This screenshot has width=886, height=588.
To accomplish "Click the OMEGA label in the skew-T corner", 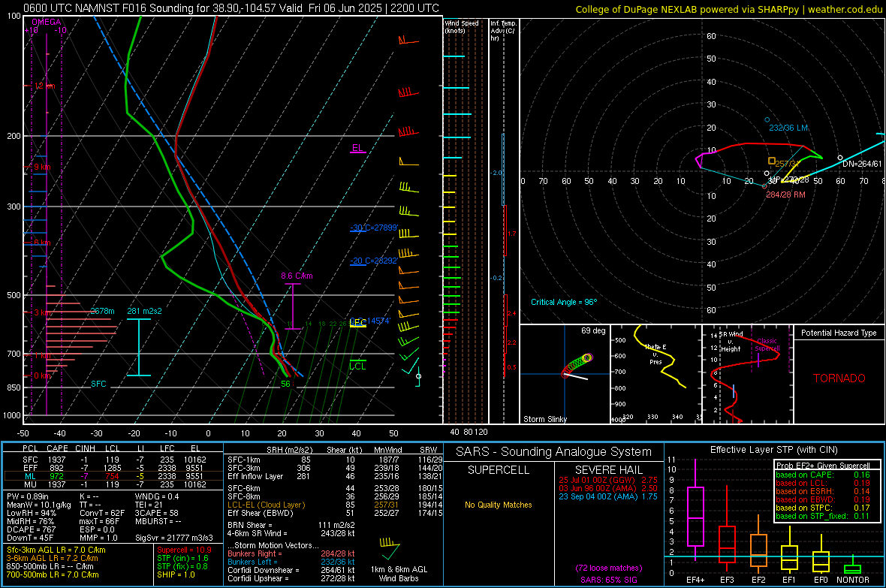I will [x=47, y=22].
